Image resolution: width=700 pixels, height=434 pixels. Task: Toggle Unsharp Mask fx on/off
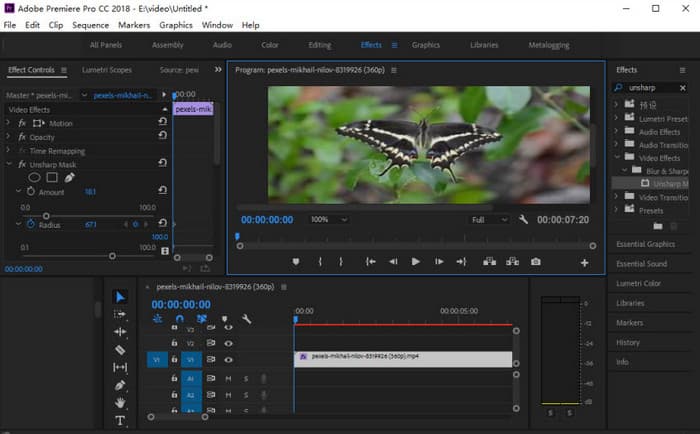click(x=22, y=165)
